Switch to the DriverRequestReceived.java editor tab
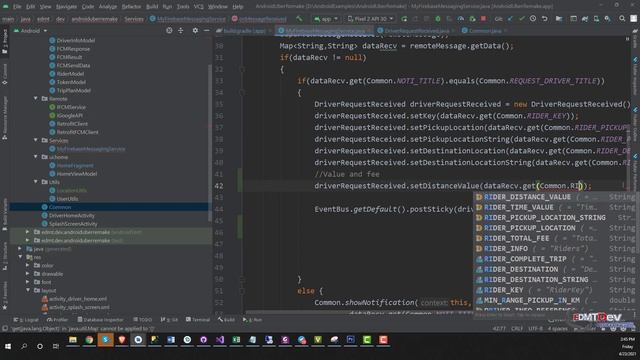The height and width of the screenshot is (360, 640). click(416, 31)
